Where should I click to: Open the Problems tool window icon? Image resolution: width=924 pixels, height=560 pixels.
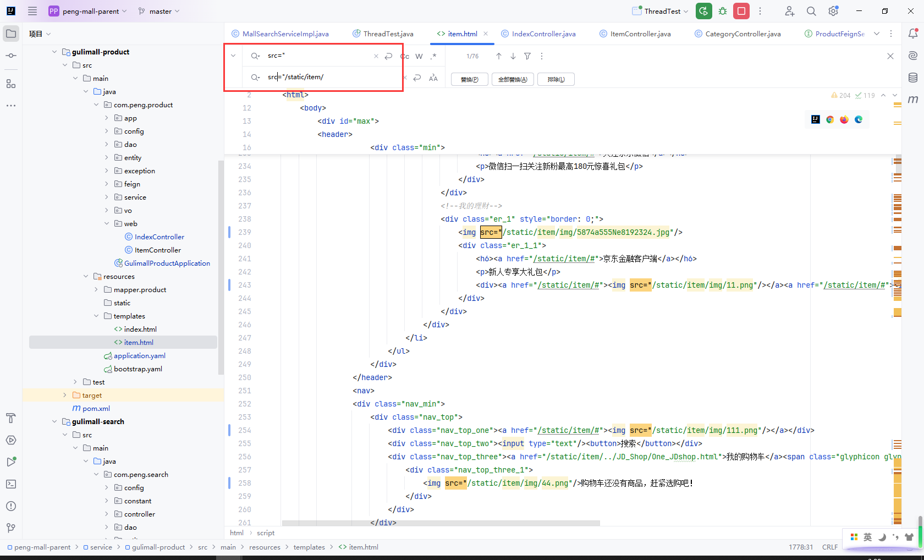(x=11, y=506)
